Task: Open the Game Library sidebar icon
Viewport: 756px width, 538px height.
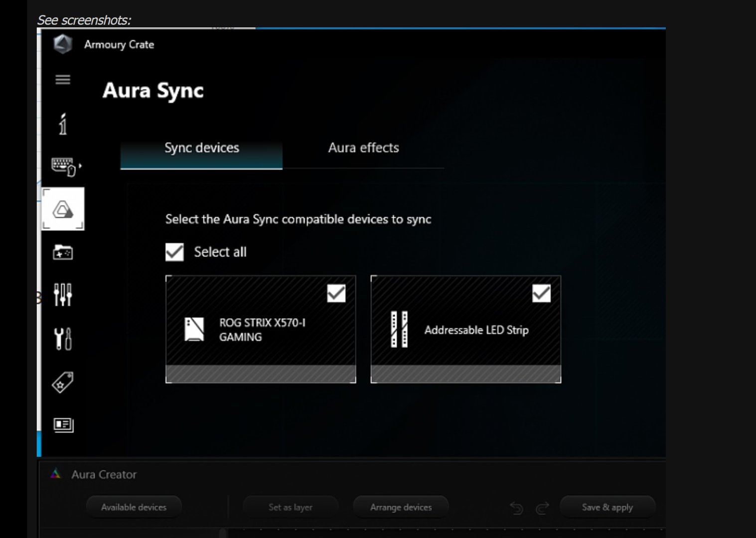Action: [63, 252]
